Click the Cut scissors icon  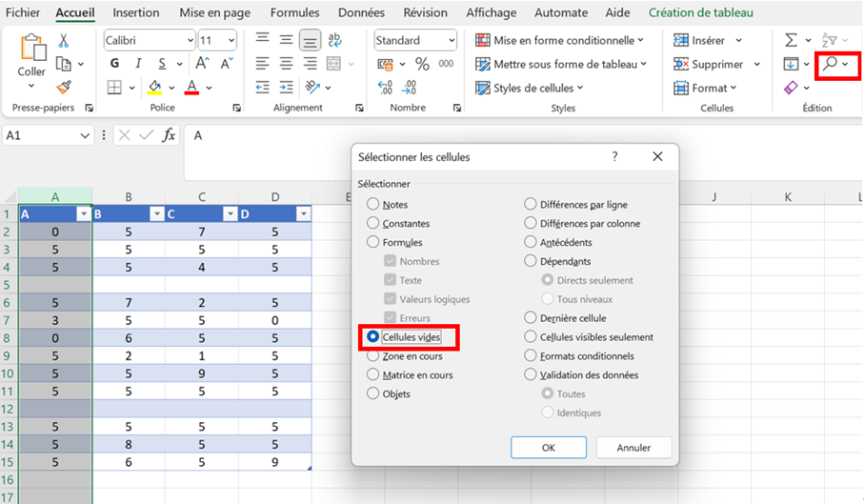[64, 40]
